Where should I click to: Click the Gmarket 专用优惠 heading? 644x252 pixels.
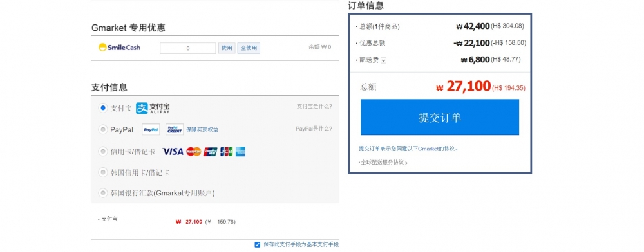click(128, 28)
